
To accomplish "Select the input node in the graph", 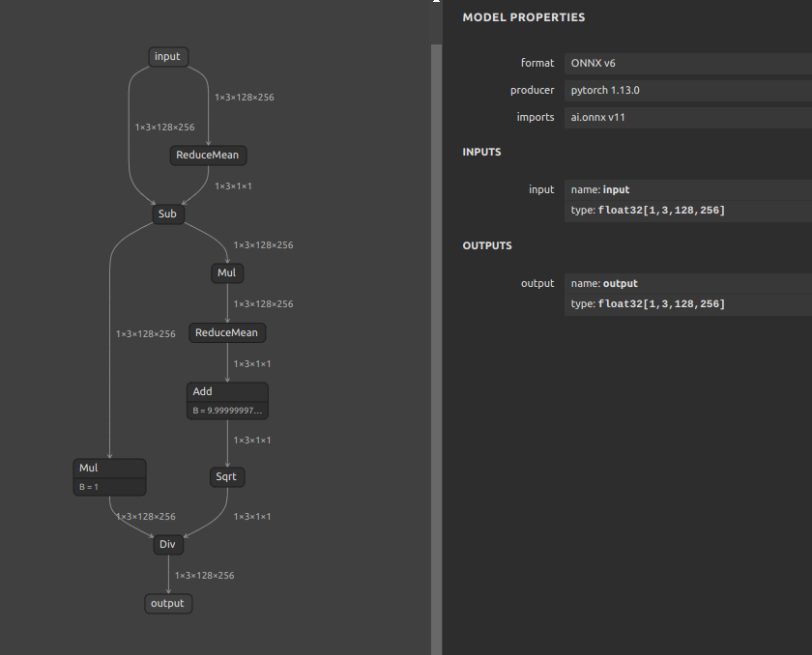I will [x=168, y=56].
